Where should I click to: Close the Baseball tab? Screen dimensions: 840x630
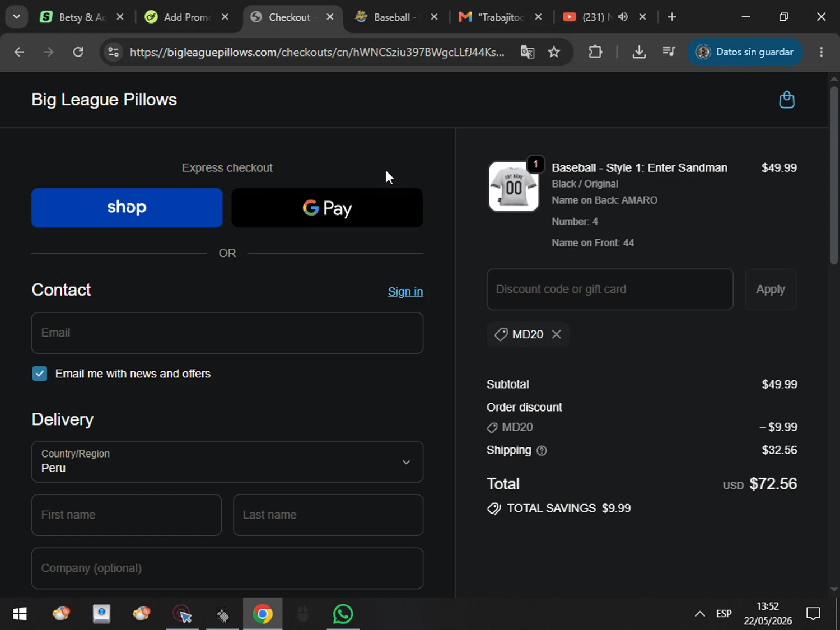[434, 17]
